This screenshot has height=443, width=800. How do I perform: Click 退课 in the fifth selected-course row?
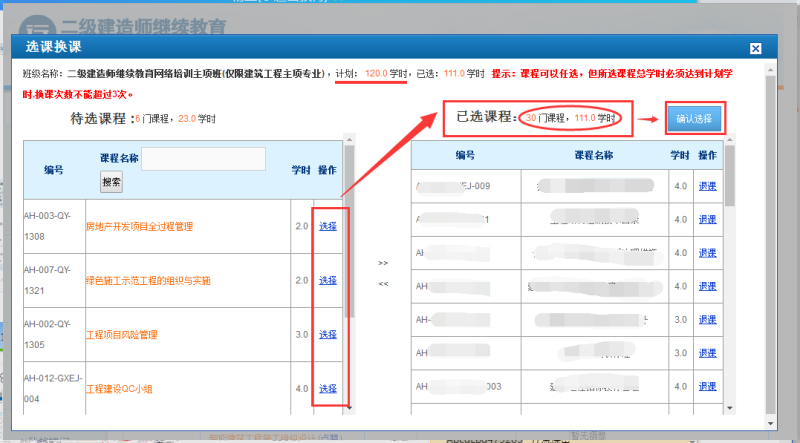click(707, 320)
